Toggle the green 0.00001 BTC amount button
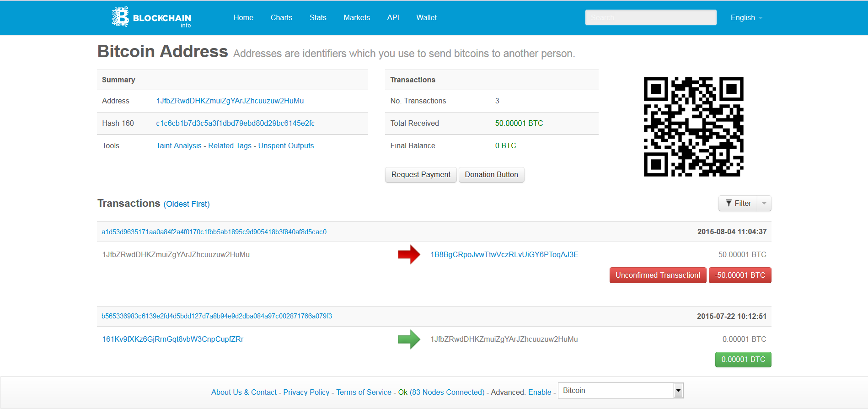The image size is (868, 409). click(743, 360)
